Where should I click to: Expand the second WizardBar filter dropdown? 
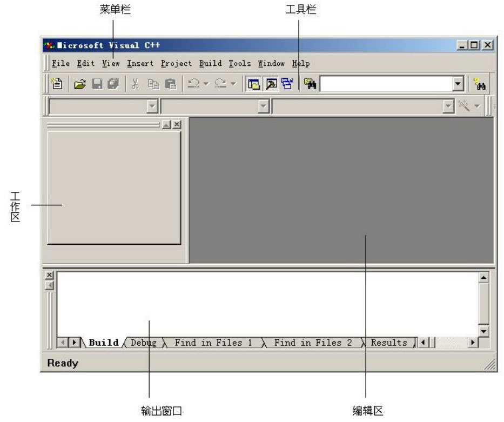tap(263, 106)
